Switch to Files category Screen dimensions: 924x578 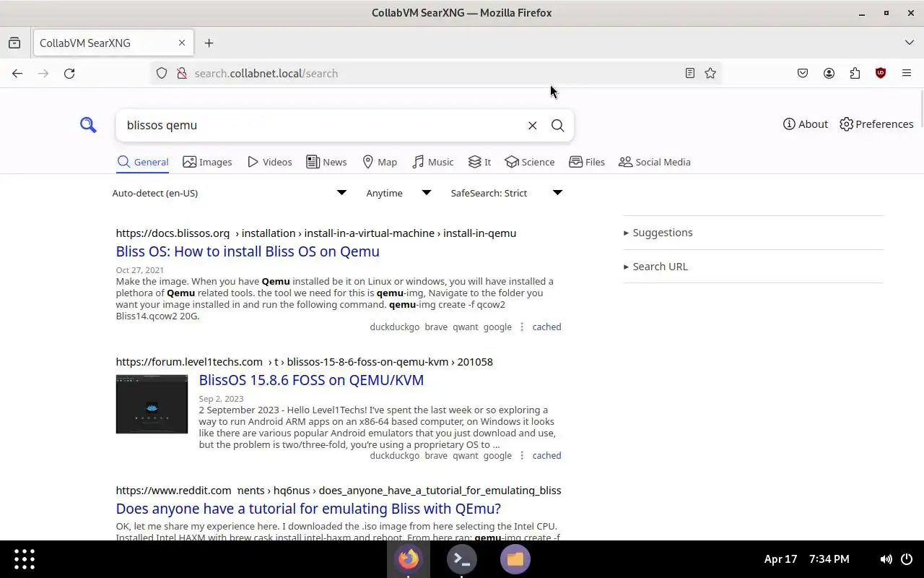[x=587, y=162]
